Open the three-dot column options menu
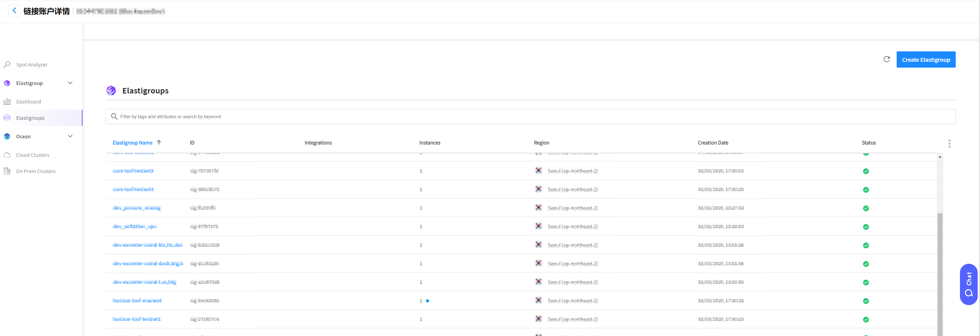Viewport: 980px width, 336px height. tap(949, 144)
